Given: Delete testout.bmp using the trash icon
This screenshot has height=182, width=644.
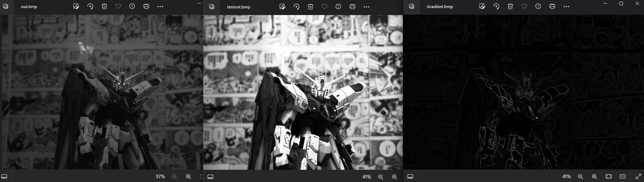Looking at the screenshot, I should [x=310, y=7].
